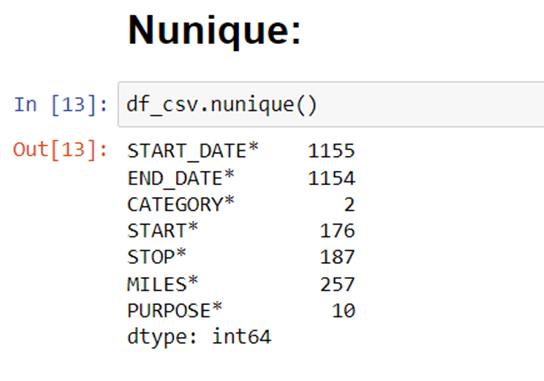Click the Nunique: heading

click(x=214, y=30)
